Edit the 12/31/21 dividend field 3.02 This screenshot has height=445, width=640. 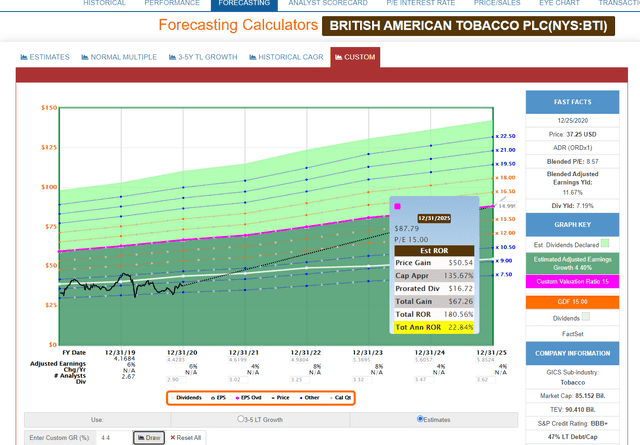(x=238, y=380)
